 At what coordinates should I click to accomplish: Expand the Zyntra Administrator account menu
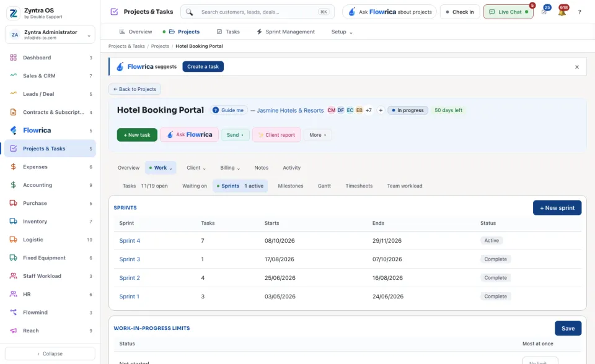[50, 35]
